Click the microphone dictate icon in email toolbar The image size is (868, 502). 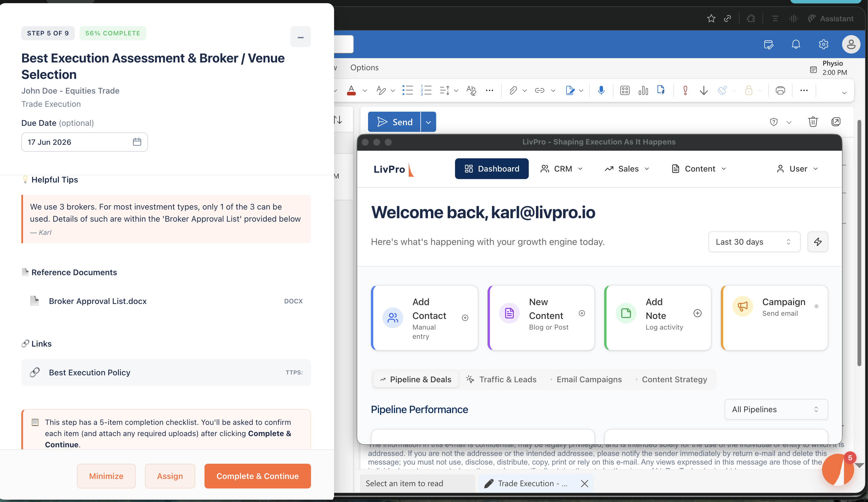(601, 91)
